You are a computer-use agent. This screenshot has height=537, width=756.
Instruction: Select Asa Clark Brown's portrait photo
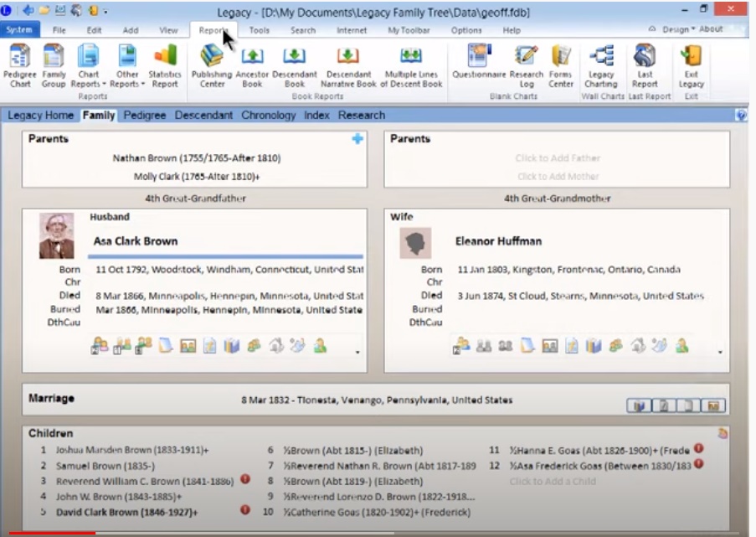tap(56, 236)
